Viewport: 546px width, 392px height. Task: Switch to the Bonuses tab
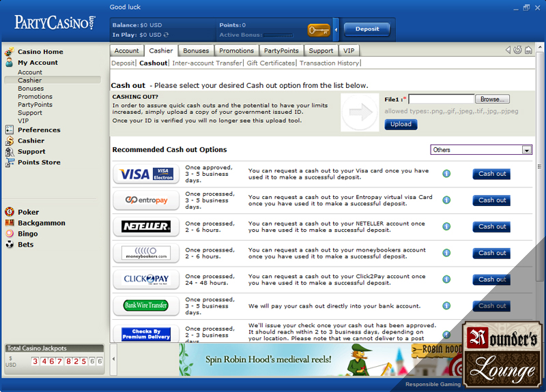click(196, 50)
